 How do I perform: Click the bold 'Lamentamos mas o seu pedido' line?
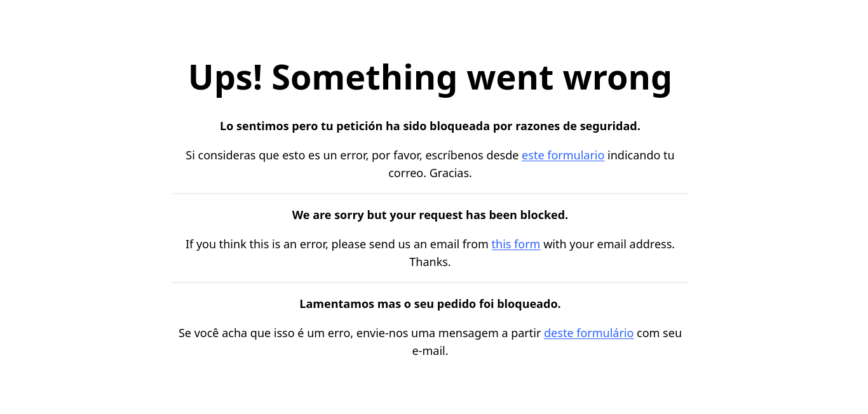tap(430, 304)
